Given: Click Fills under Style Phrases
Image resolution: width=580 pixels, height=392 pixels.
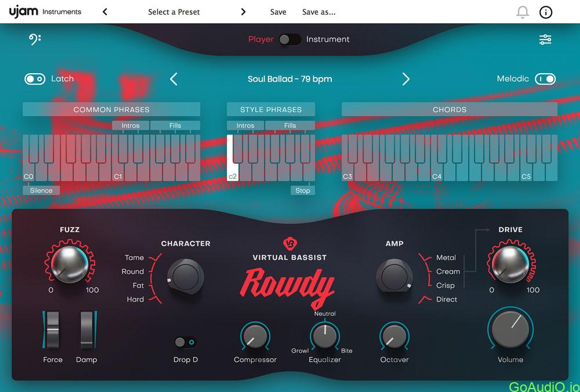Looking at the screenshot, I should 290,125.
